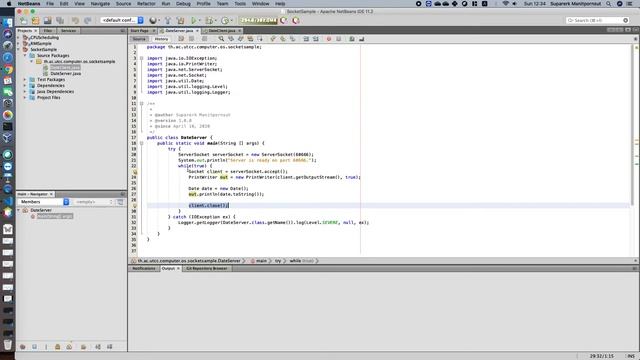Collapse the SocketSample project node
Image resolution: width=640 pixels, height=360 pixels.
(x=19, y=49)
